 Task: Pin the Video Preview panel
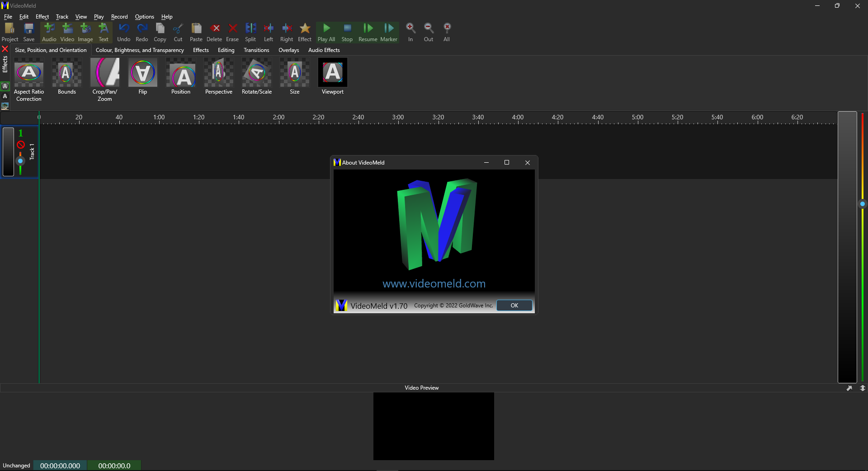coord(849,388)
